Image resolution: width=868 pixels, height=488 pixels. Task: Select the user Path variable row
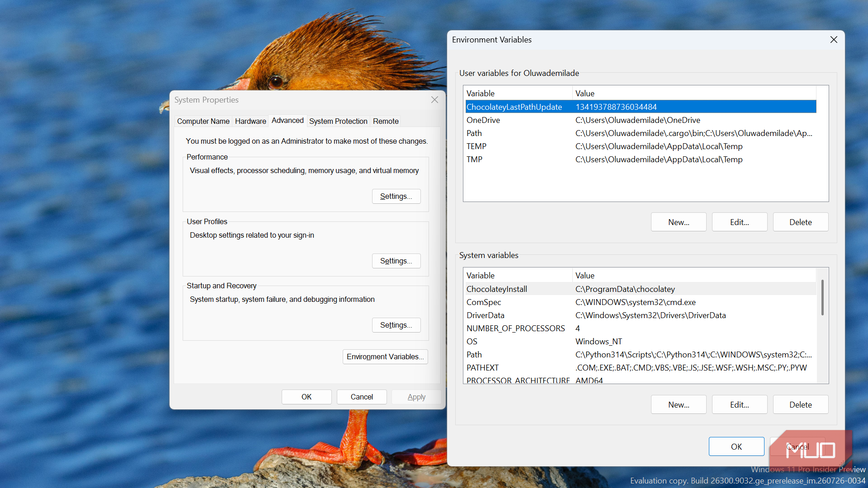[641, 133]
